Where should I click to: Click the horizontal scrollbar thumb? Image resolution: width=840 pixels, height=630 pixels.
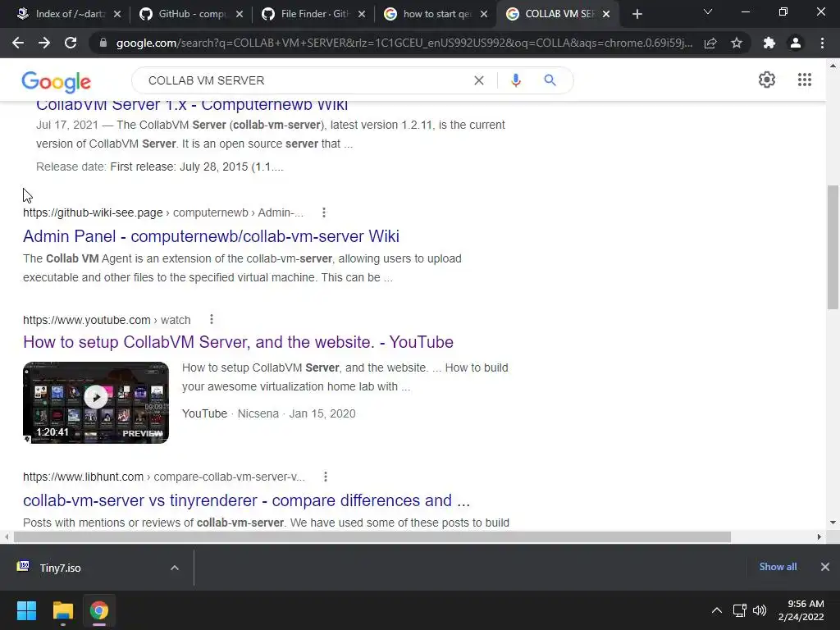[372, 536]
